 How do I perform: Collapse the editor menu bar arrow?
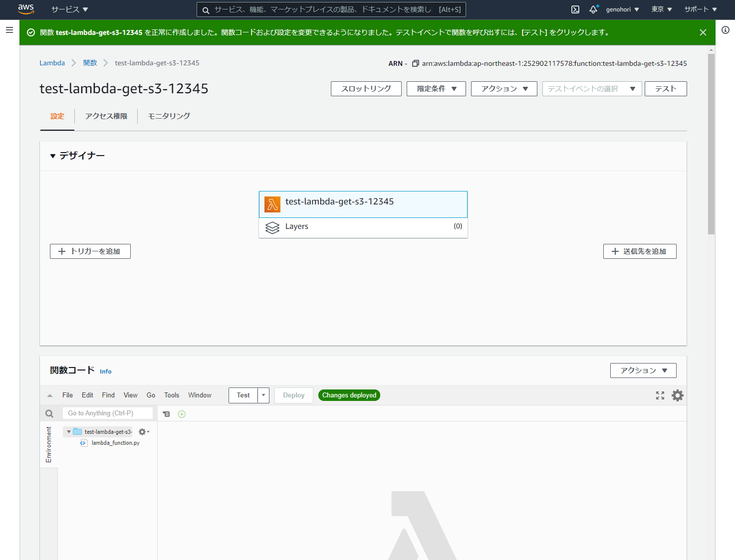[x=50, y=395]
